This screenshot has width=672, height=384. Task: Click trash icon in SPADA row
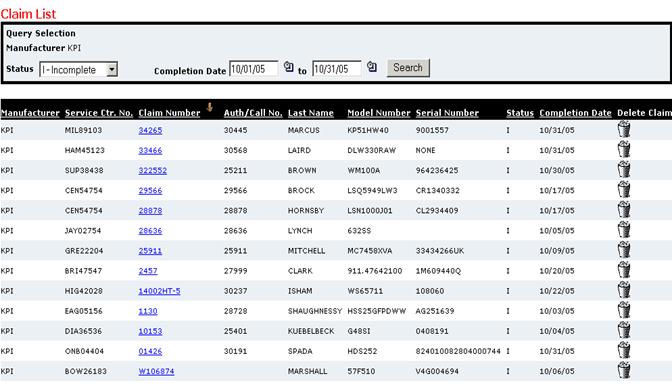[624, 351]
